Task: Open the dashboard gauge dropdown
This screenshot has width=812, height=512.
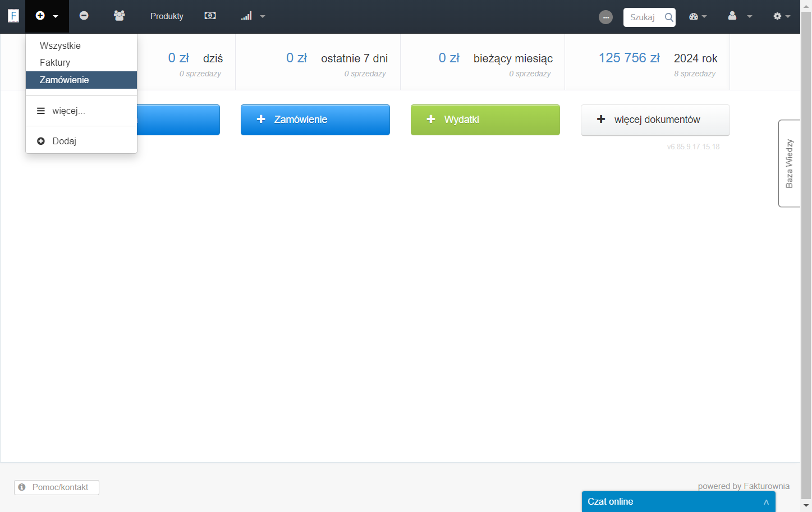Action: 698,16
